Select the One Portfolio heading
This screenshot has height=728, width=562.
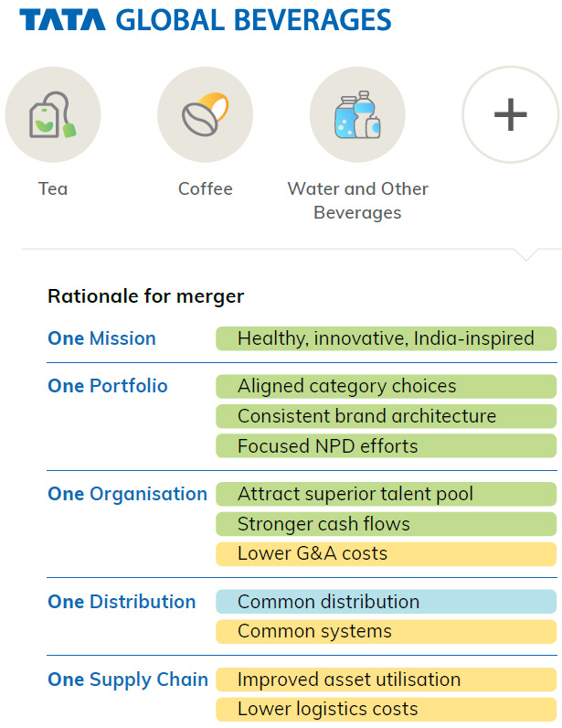pos(108,386)
